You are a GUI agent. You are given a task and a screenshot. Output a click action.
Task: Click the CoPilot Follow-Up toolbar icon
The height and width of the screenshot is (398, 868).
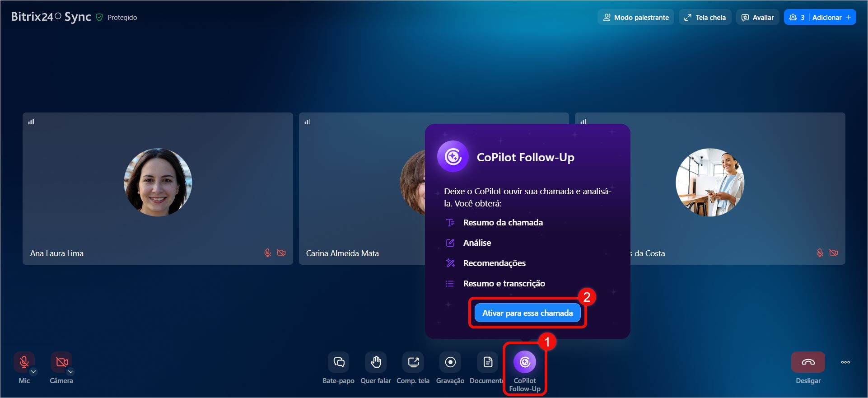(525, 362)
